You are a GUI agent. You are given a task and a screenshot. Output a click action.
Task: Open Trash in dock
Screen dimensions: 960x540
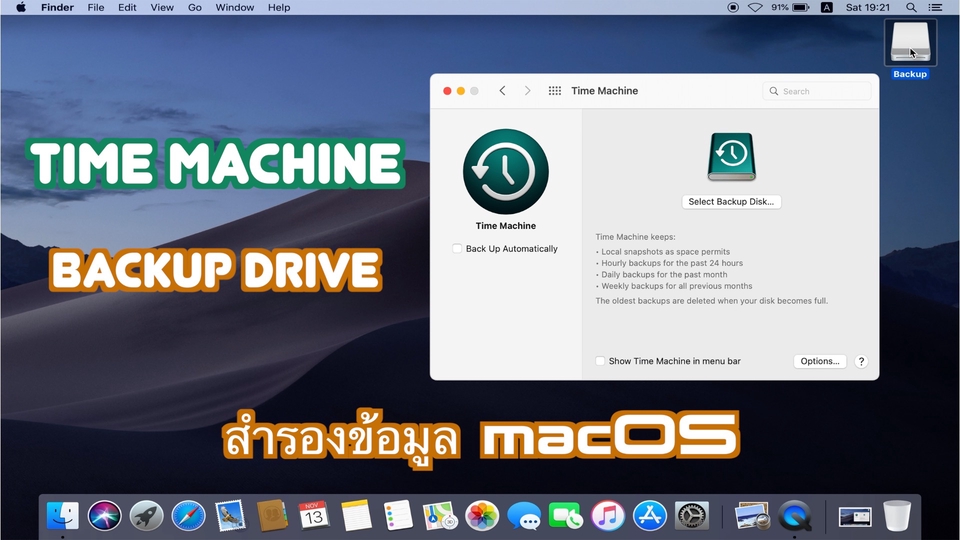pyautogui.click(x=897, y=516)
